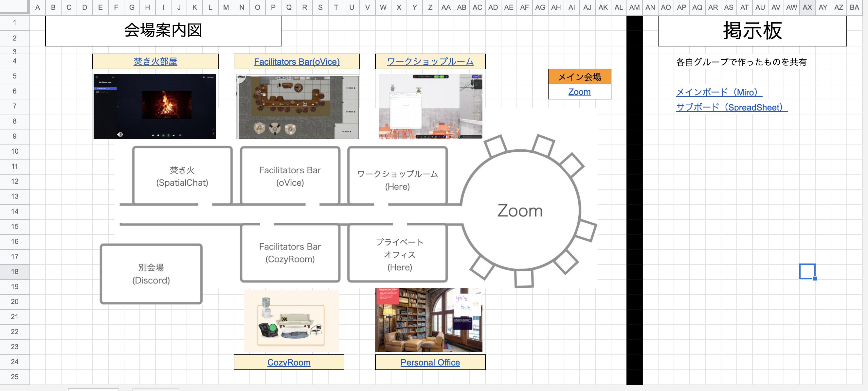Open the メインボード（Miro） link
The width and height of the screenshot is (868, 391).
[x=719, y=92]
